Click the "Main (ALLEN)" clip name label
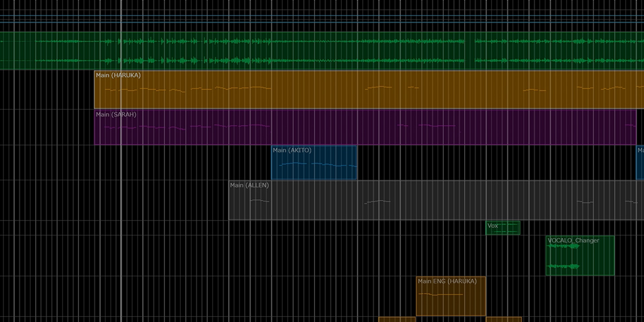 pos(249,185)
